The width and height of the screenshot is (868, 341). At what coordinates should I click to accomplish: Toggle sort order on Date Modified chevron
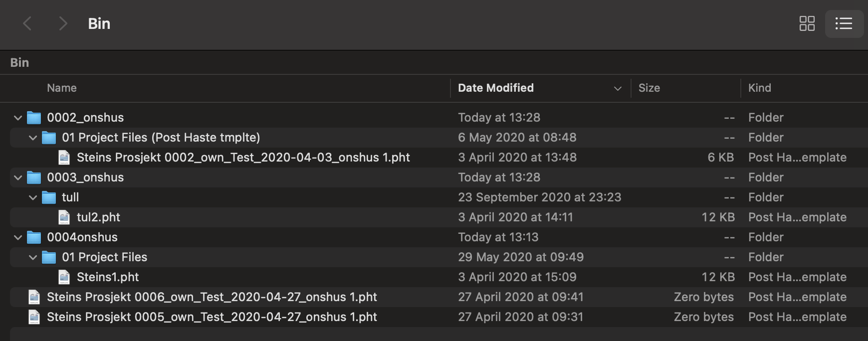tap(618, 88)
